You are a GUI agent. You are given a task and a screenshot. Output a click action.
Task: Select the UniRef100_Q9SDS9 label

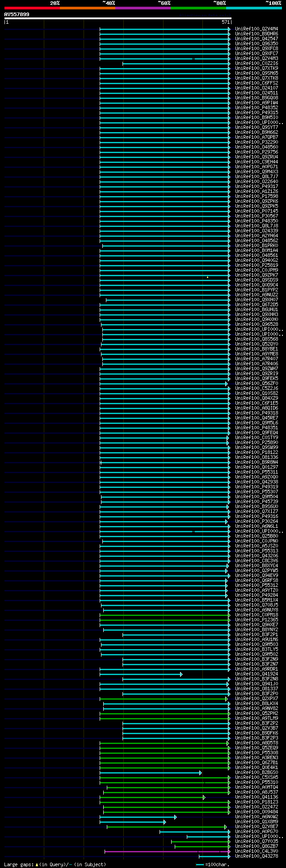coord(257,280)
